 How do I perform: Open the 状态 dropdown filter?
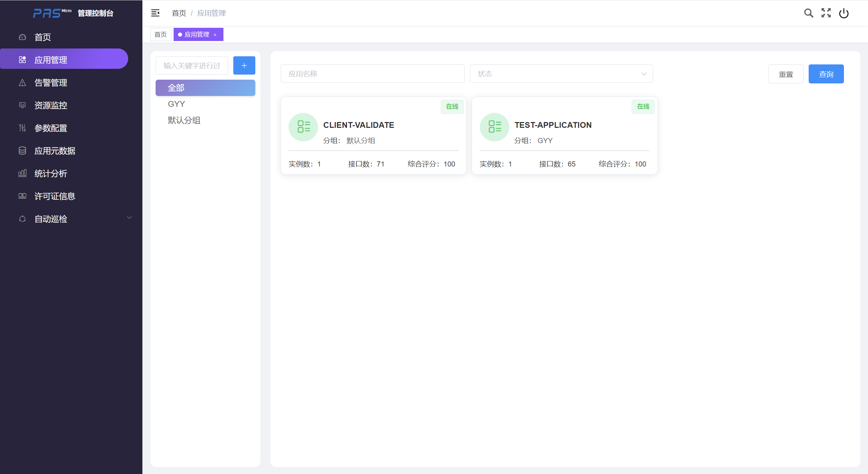pyautogui.click(x=561, y=74)
